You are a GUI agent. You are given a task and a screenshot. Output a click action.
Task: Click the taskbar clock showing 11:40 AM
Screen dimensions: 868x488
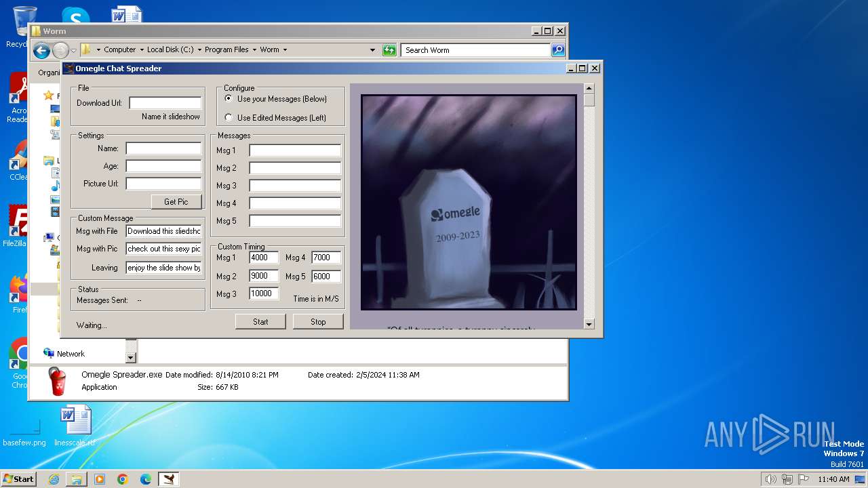pos(833,479)
